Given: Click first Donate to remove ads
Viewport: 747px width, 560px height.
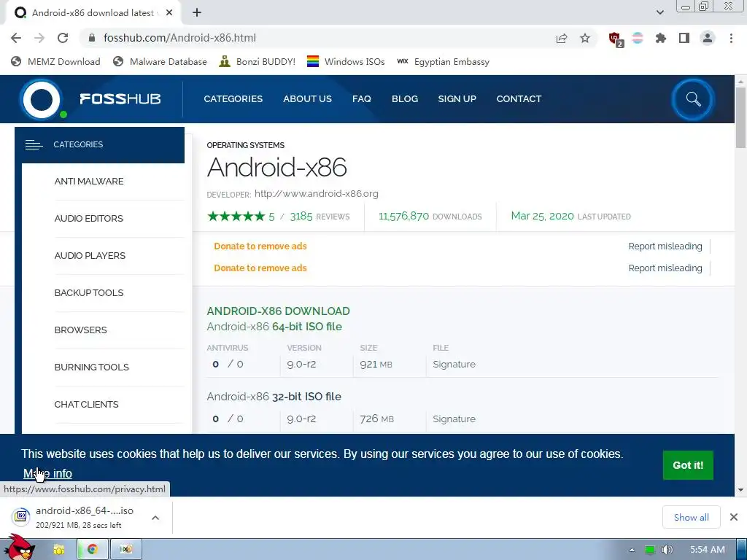Looking at the screenshot, I should (x=260, y=246).
